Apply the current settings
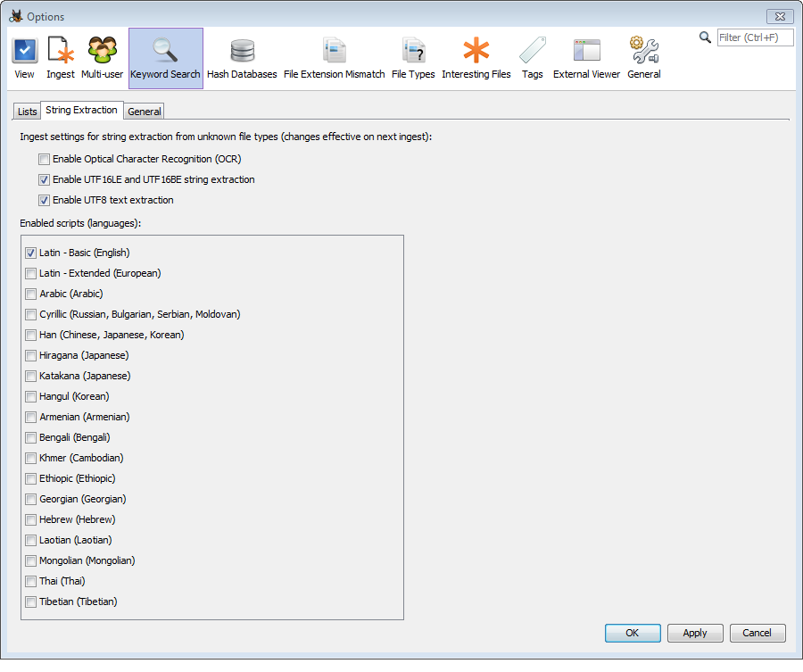 pyautogui.click(x=695, y=633)
